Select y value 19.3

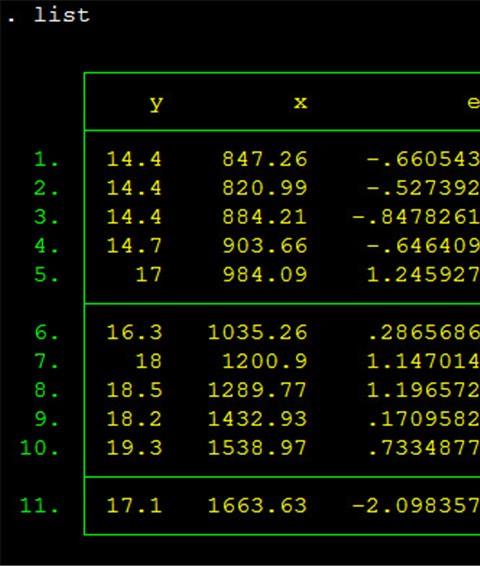(134, 448)
